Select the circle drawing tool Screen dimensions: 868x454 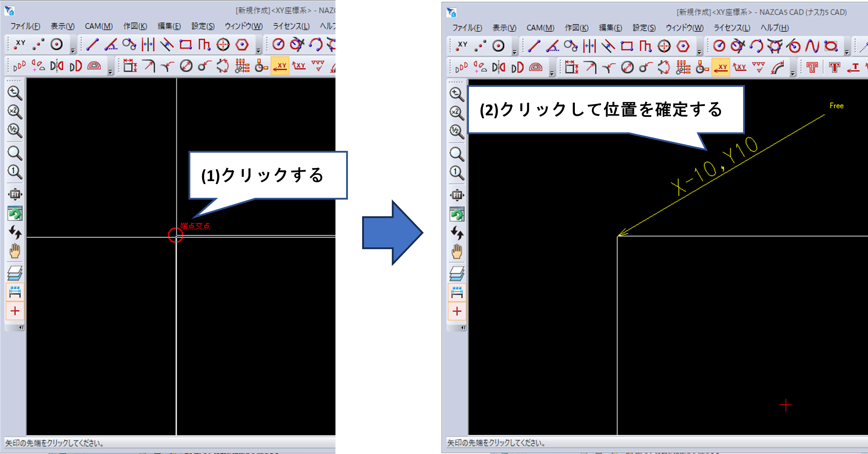point(279,44)
